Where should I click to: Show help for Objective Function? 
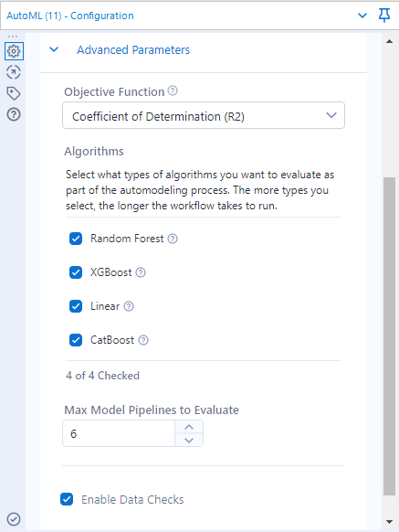173,90
